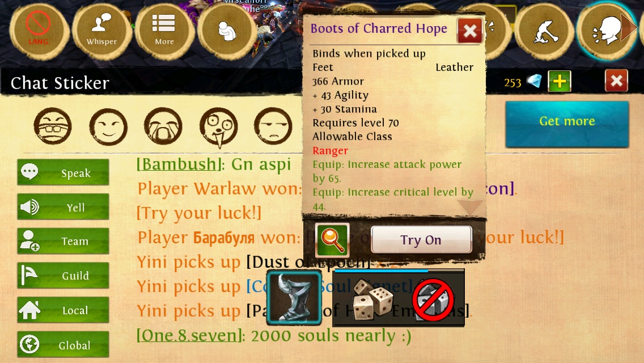This screenshot has height=363, width=644.
Task: Select the Guild chat channel
Action: tap(63, 276)
